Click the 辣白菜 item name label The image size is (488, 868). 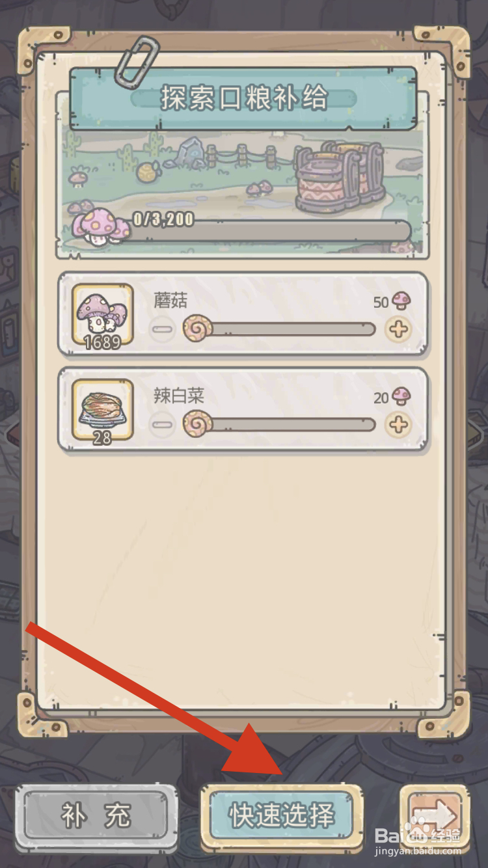179,396
